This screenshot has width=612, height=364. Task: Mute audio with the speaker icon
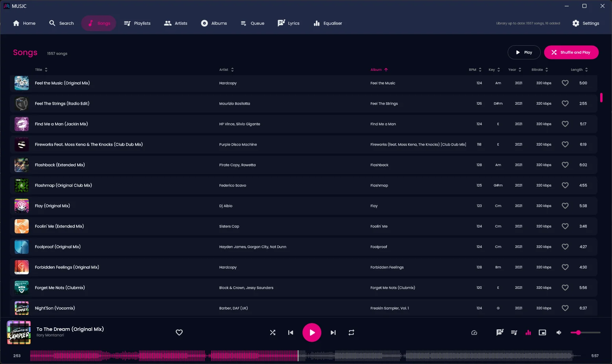coord(558,333)
